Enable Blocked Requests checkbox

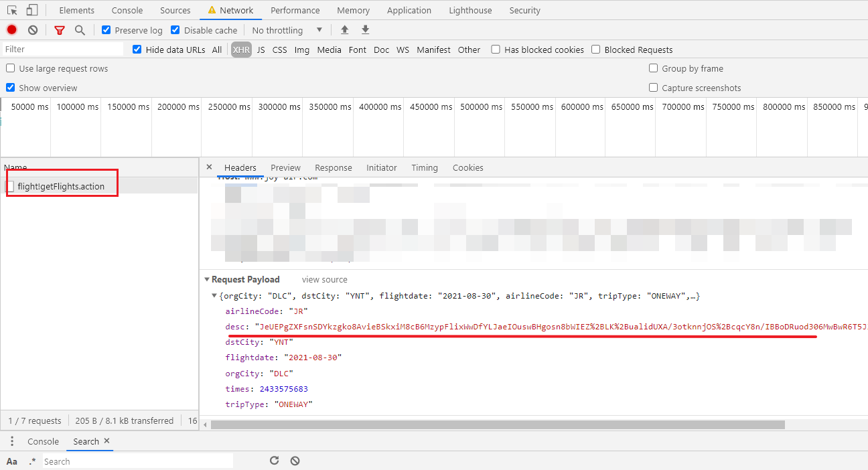[x=596, y=50]
